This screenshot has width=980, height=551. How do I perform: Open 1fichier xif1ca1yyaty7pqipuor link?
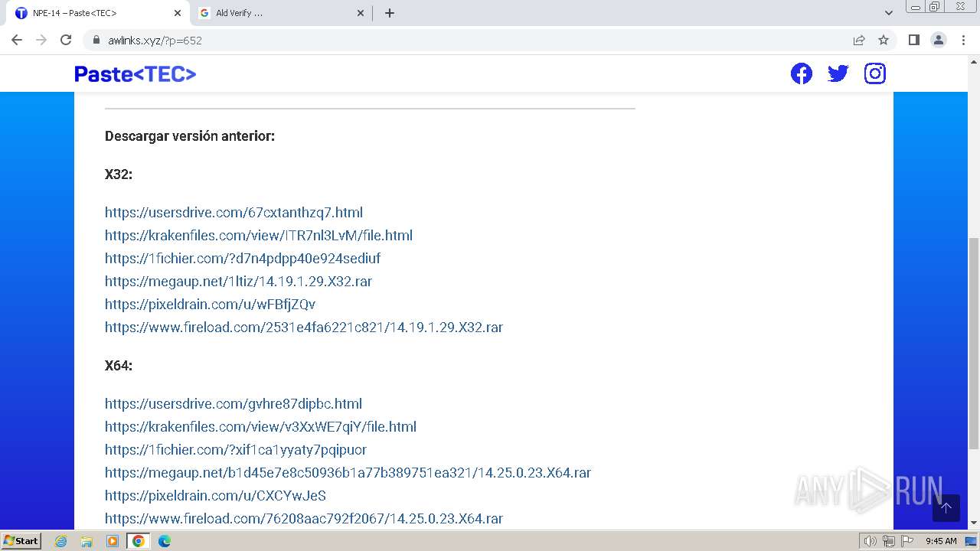(236, 449)
